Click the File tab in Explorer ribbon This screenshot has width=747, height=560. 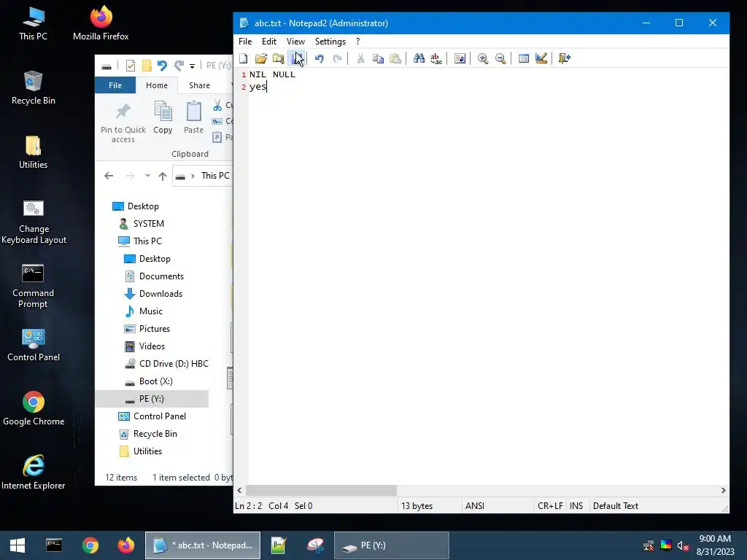point(115,85)
